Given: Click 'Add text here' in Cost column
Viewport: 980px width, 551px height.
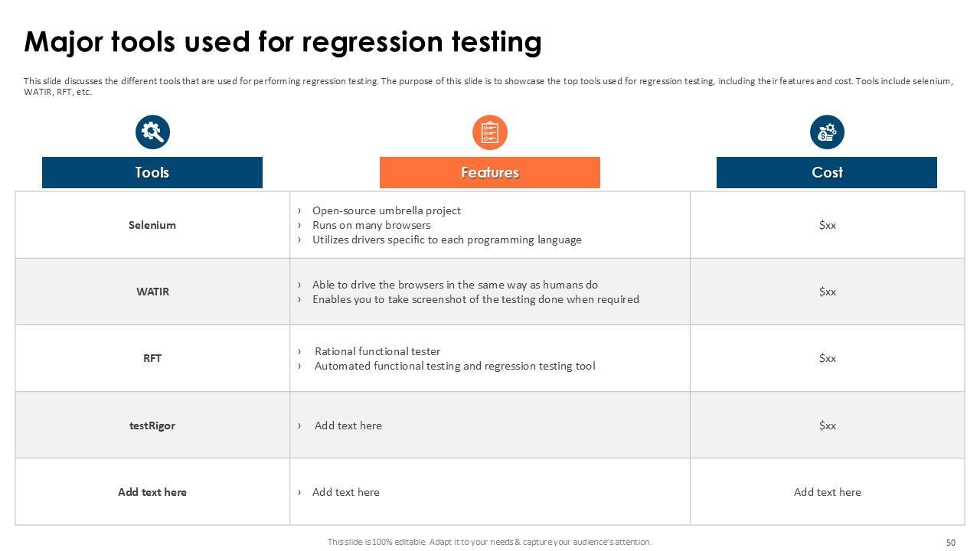Looking at the screenshot, I should tap(827, 492).
